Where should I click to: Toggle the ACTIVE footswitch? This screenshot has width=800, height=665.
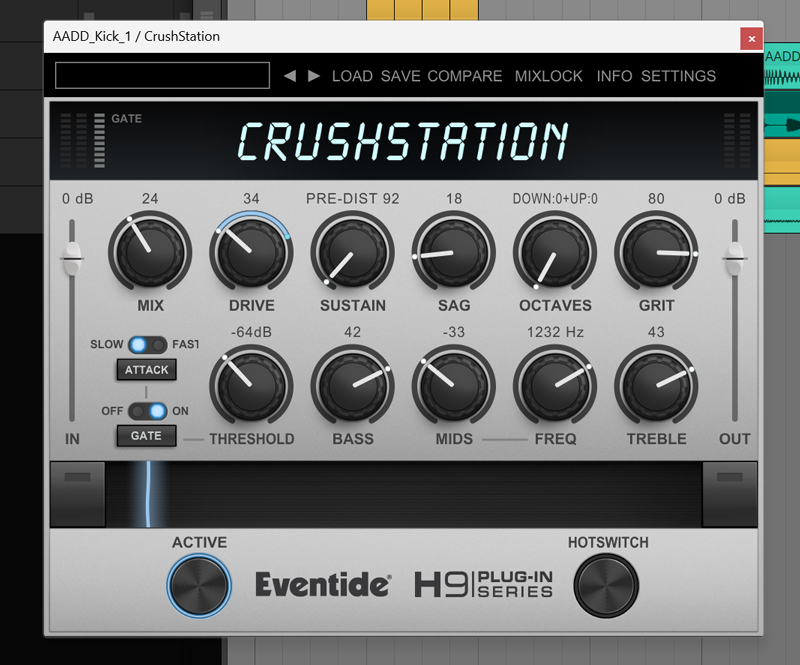coord(199,586)
